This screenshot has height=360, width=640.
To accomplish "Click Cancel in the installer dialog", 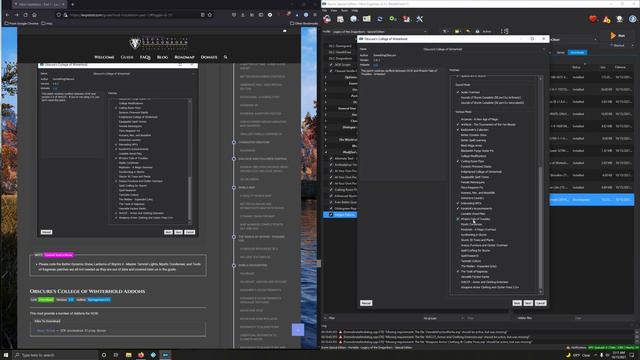I will pyautogui.click(x=540, y=303).
